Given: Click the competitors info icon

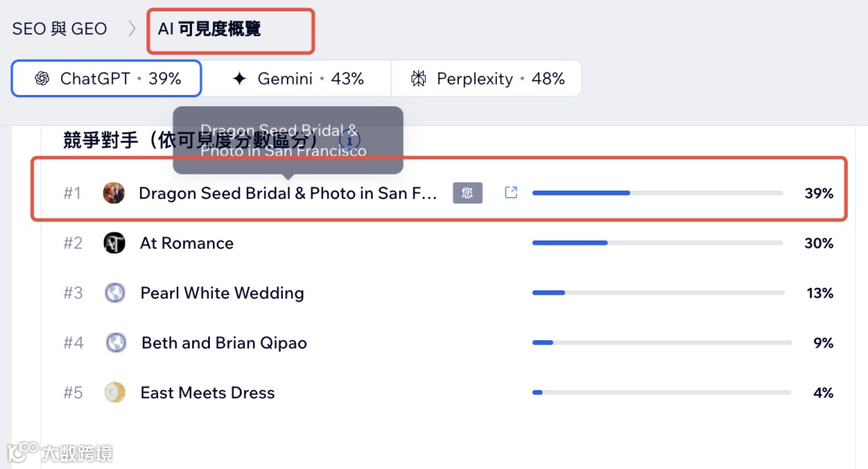Looking at the screenshot, I should tap(349, 138).
